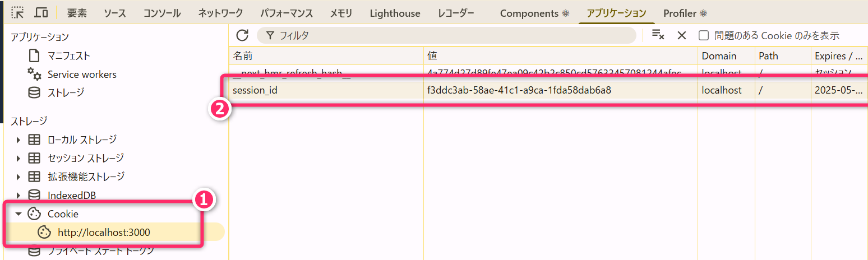
Task: Select the session_id cookie row
Action: point(325,90)
